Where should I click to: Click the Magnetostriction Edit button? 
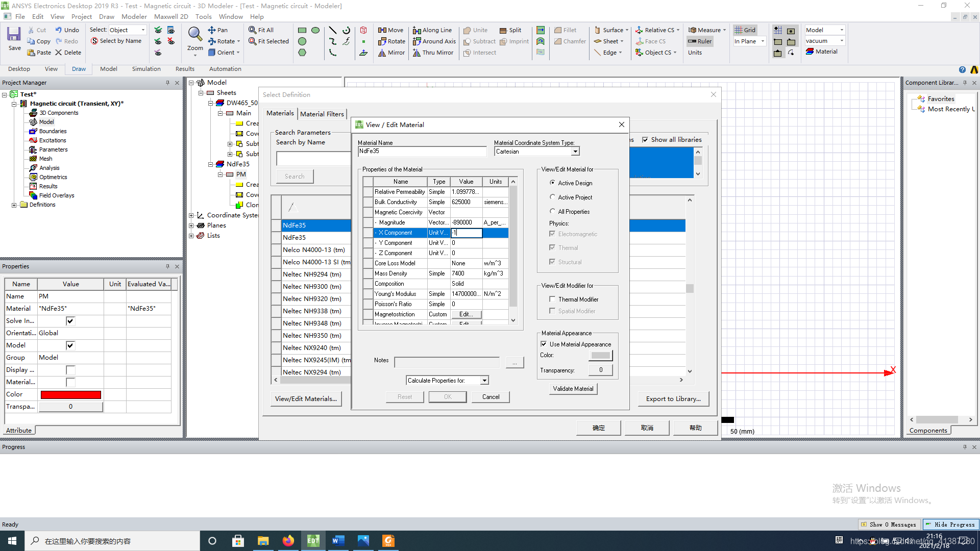coord(466,314)
